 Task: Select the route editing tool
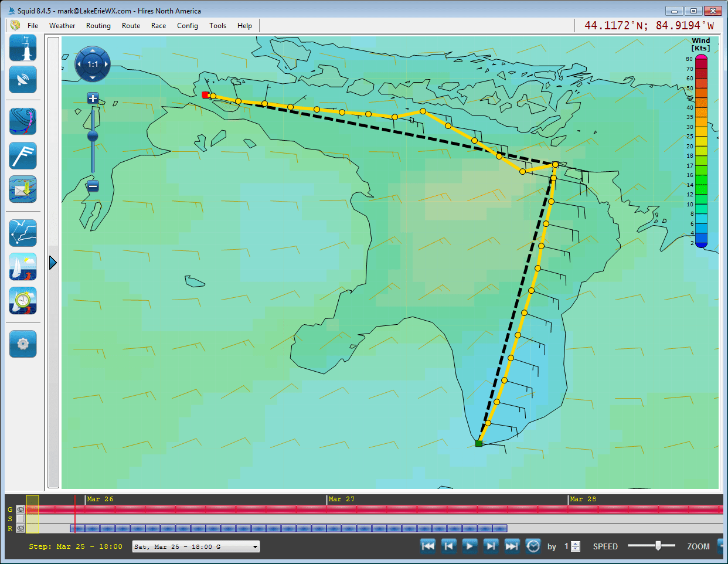(22, 233)
